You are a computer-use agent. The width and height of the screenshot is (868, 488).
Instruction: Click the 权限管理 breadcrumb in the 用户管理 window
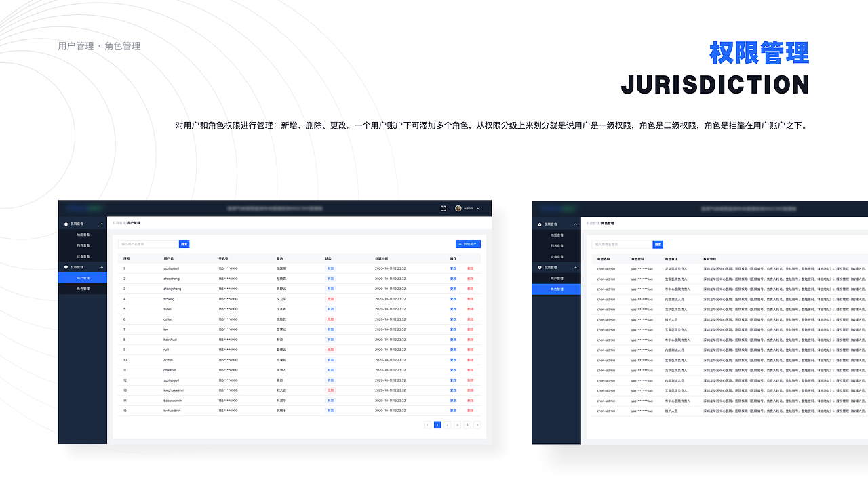click(119, 222)
